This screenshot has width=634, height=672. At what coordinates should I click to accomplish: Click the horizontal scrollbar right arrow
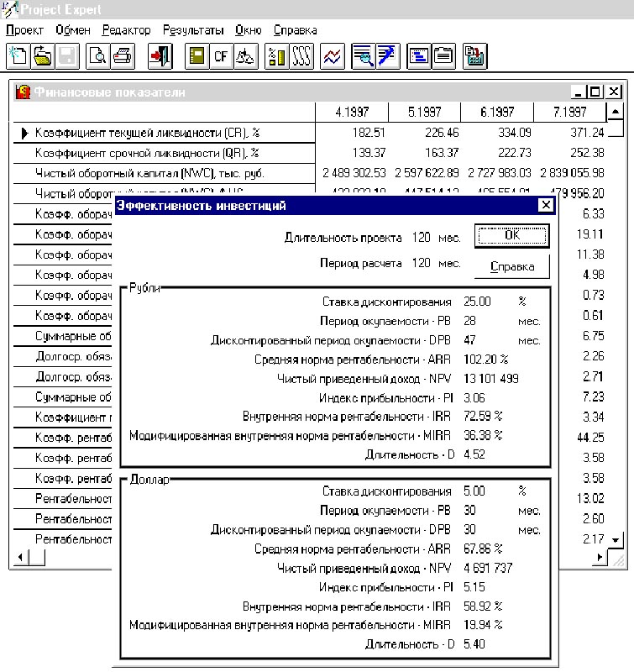(x=600, y=557)
